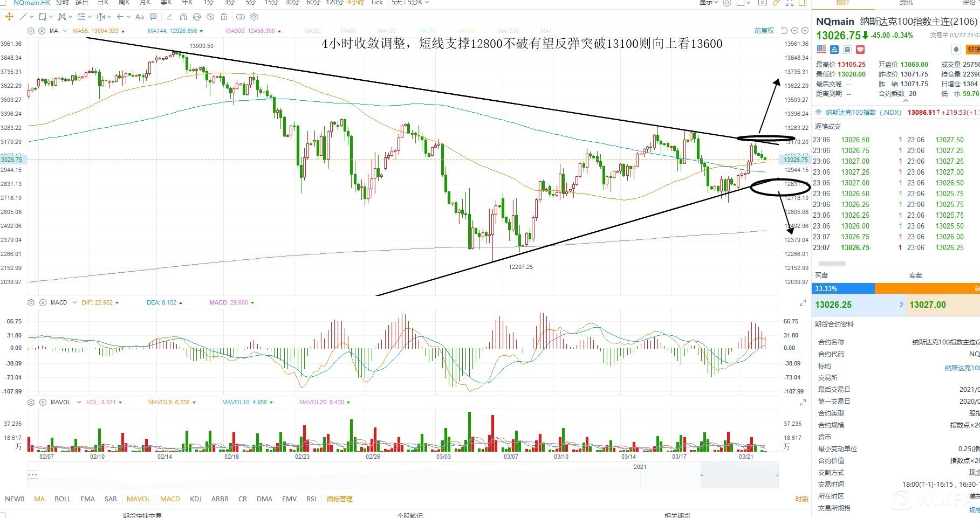
Task: Open the 资讯 news tab
Action: click(x=906, y=3)
